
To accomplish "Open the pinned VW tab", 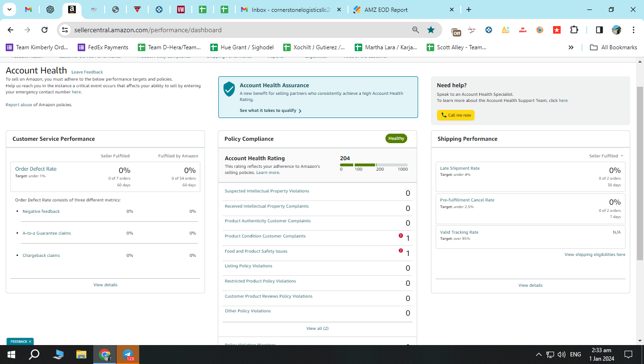I will tap(181, 9).
